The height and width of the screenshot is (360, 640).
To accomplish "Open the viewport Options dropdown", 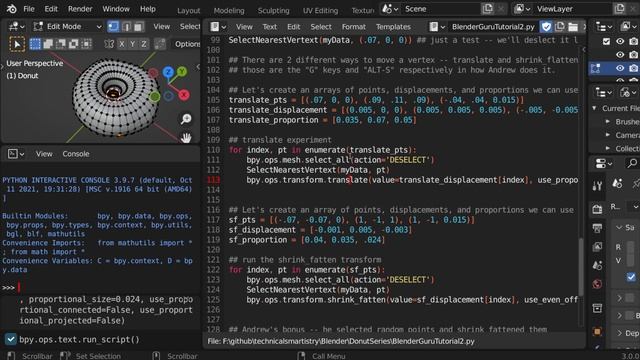I will tap(187, 44).
